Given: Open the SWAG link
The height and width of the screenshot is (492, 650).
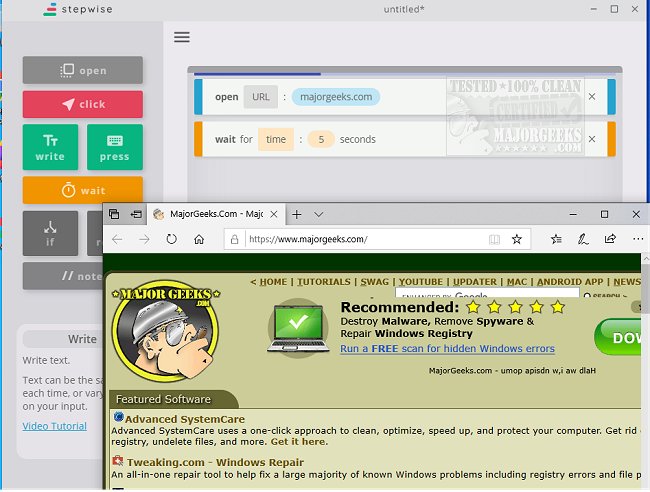Looking at the screenshot, I should pyautogui.click(x=375, y=282).
